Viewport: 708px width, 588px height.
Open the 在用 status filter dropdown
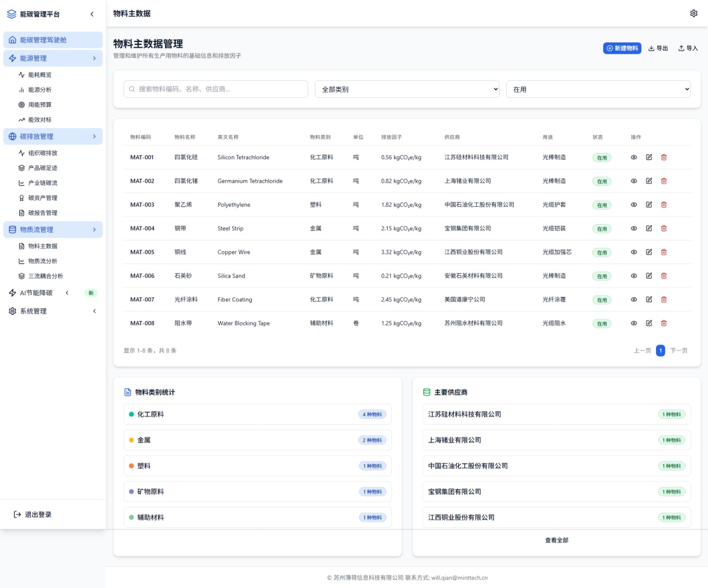click(x=598, y=89)
